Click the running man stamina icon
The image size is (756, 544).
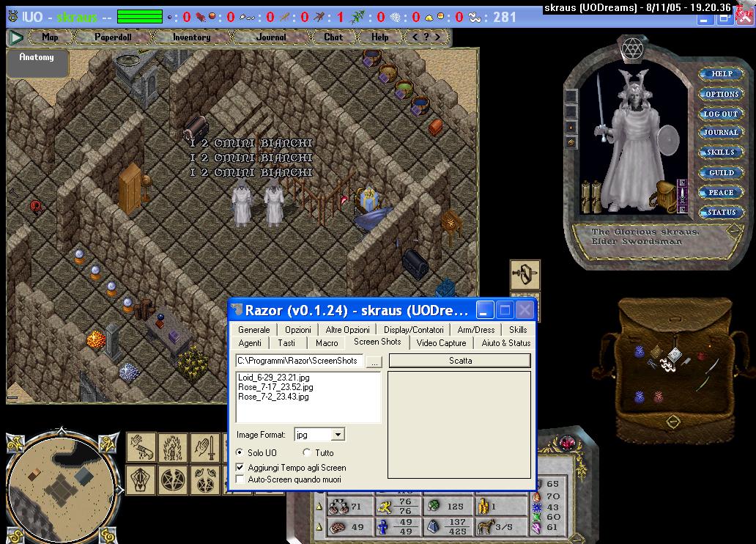(385, 507)
